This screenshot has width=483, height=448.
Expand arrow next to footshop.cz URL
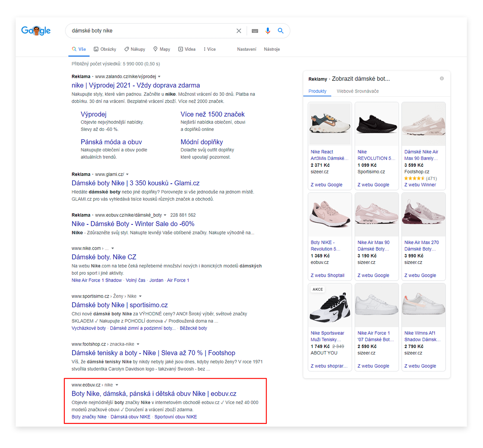(138, 344)
